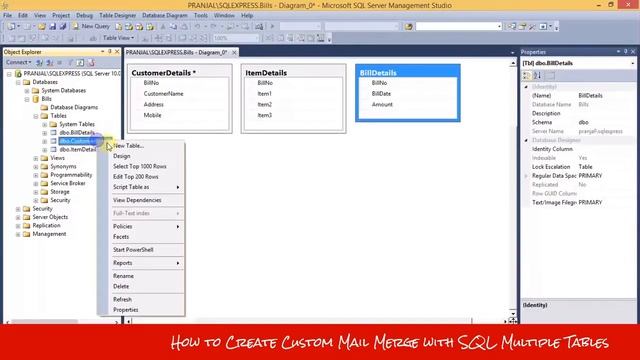
Task: Select the BillDate column in BillDetails
Action: (381, 93)
